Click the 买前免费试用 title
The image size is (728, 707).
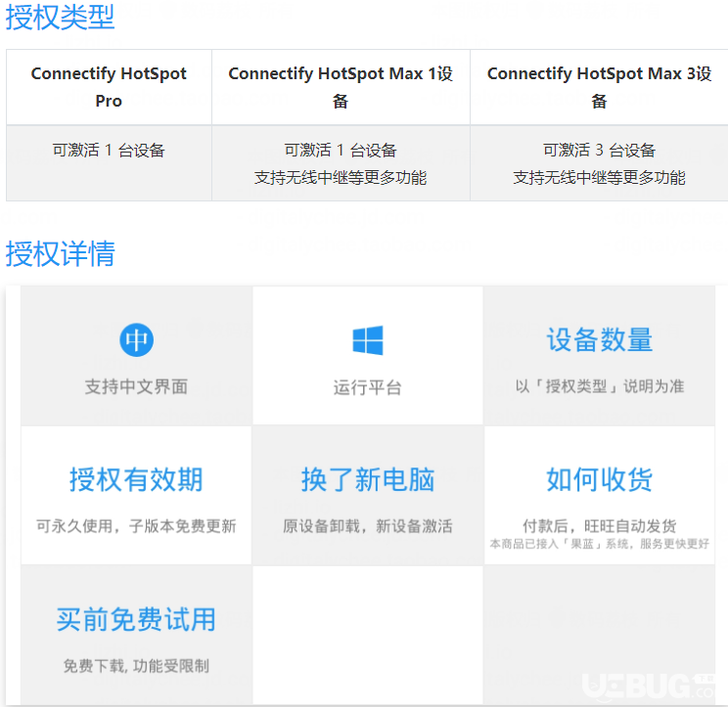(x=136, y=619)
